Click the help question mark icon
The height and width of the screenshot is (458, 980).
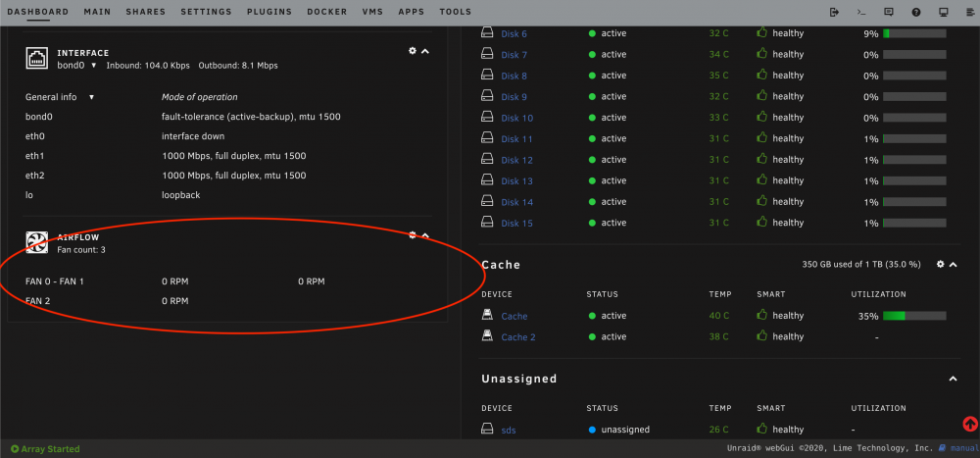click(x=916, y=12)
